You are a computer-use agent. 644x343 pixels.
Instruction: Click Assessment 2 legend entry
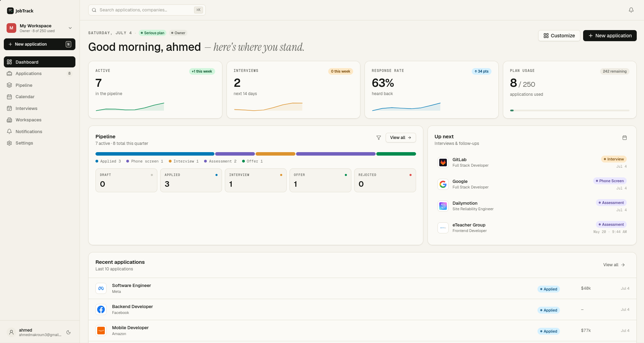pos(220,161)
